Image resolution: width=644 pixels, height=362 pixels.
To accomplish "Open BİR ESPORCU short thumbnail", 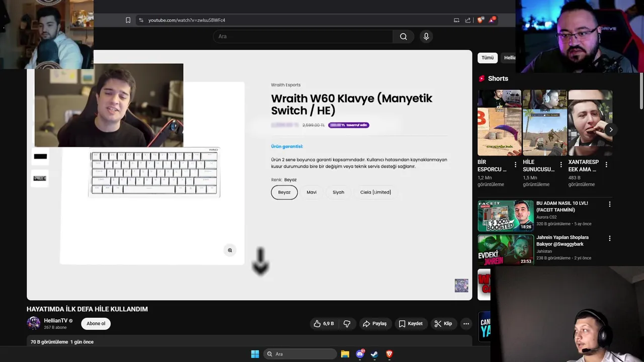I will (x=500, y=123).
